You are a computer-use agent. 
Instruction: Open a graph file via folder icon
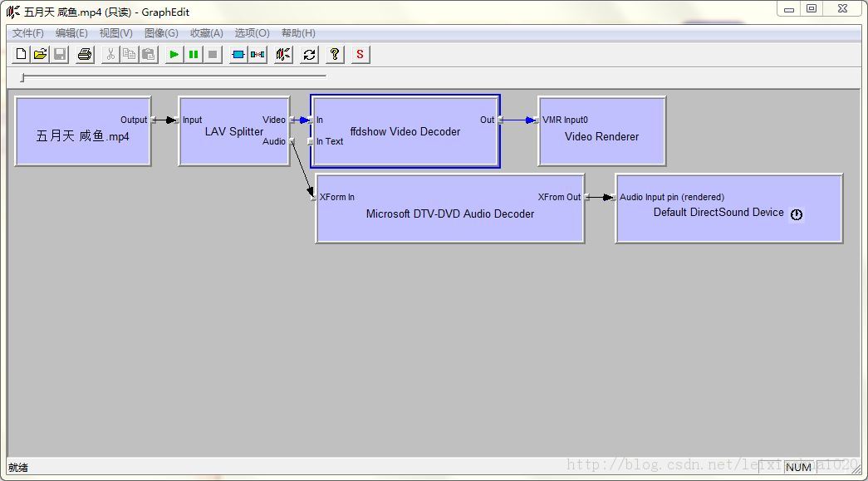(41, 54)
